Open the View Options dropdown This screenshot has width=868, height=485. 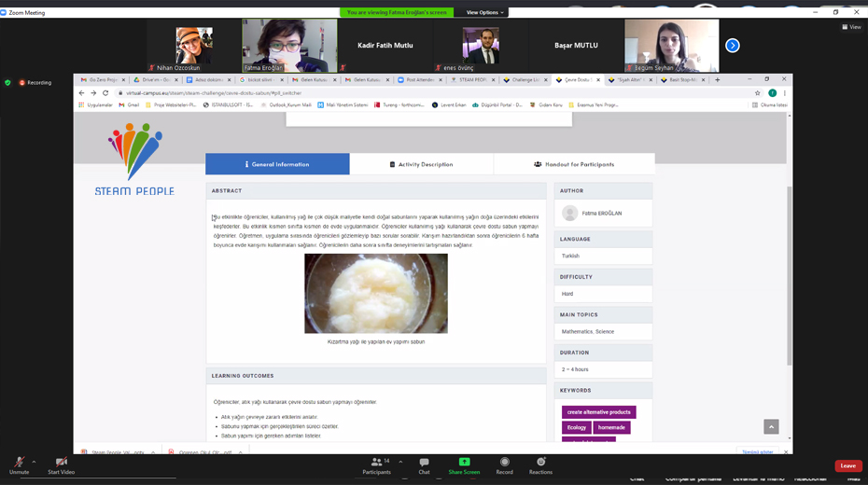[484, 12]
